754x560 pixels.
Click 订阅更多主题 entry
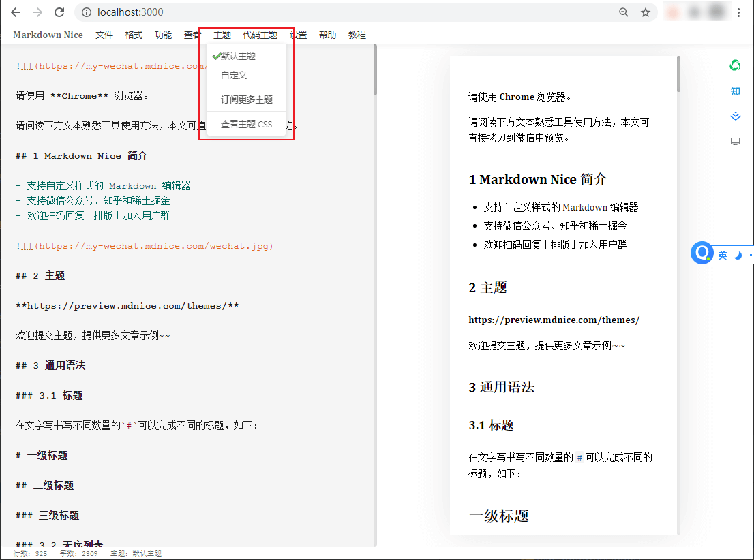pyautogui.click(x=246, y=99)
